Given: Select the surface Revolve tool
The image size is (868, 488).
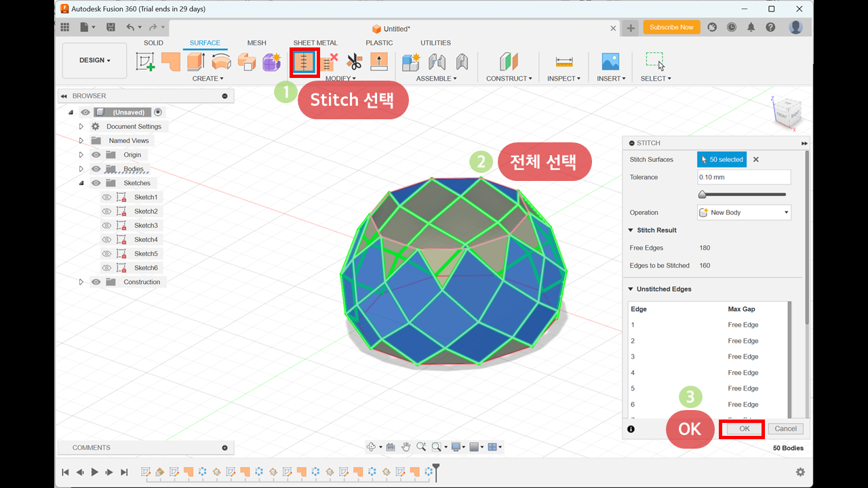Looking at the screenshot, I should [x=221, y=62].
